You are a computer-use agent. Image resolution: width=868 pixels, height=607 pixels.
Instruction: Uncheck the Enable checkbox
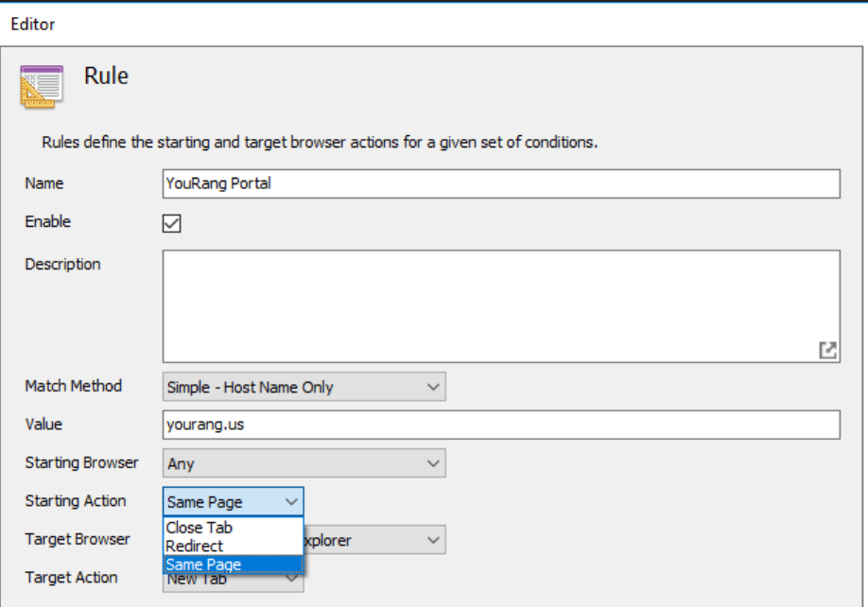coord(171,223)
